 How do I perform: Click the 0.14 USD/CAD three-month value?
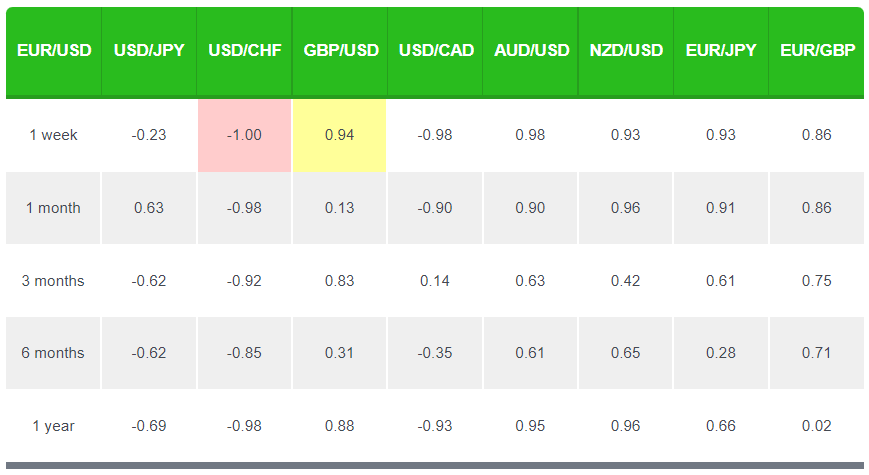coord(435,281)
